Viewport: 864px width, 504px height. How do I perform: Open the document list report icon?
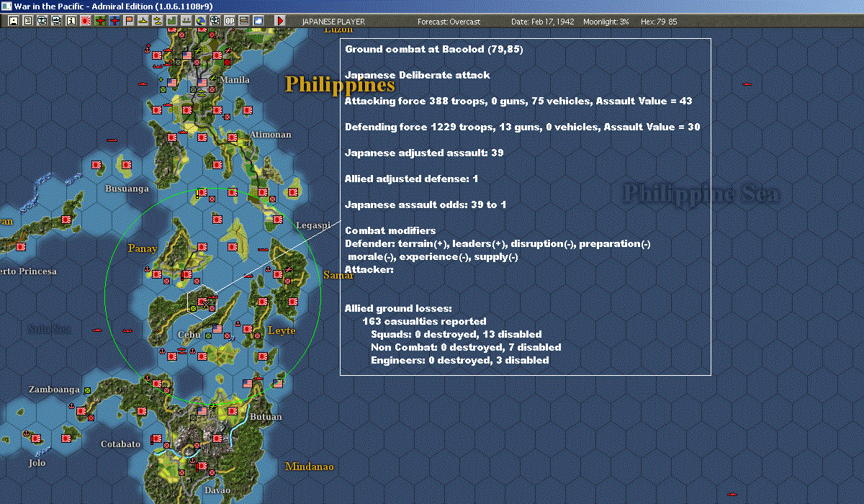[x=28, y=22]
